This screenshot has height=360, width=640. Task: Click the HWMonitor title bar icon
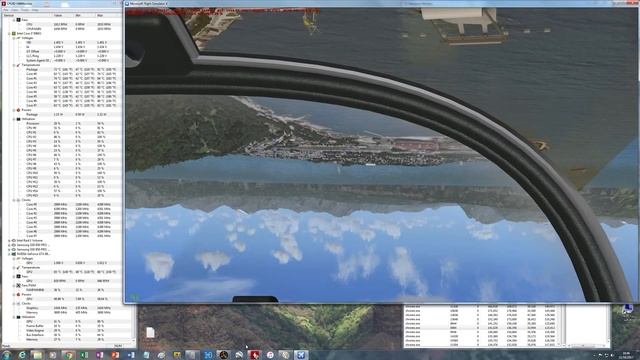tap(4, 3)
